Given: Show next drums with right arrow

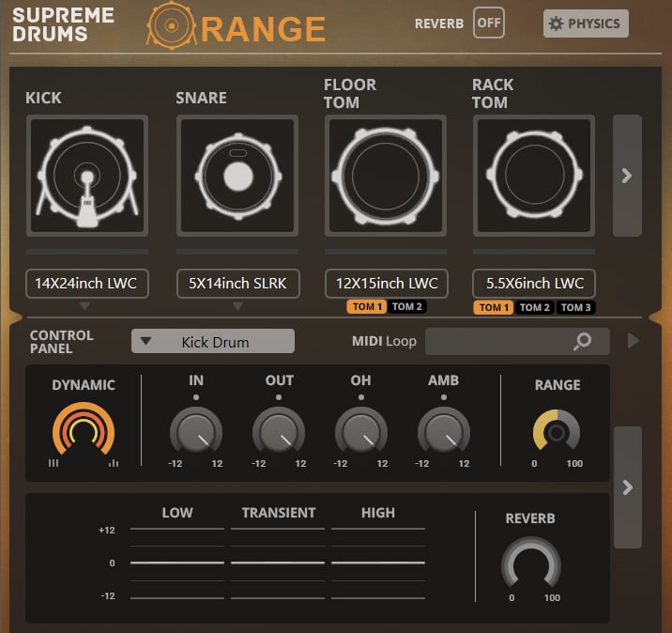Looking at the screenshot, I should click(627, 176).
